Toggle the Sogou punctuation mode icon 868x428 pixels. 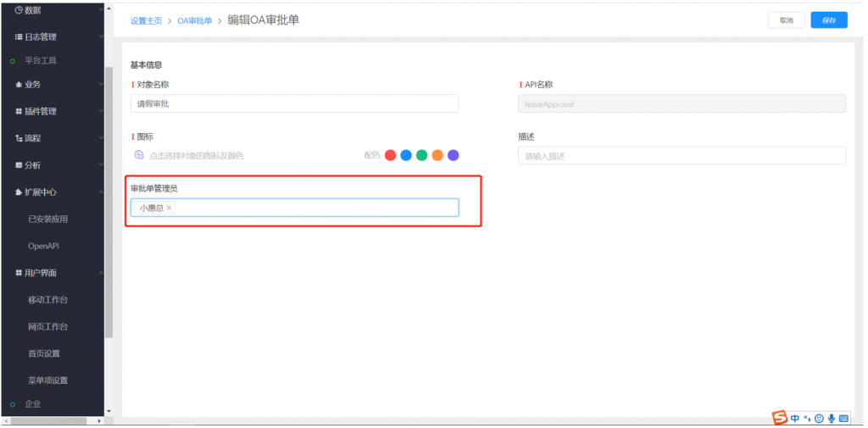tap(807, 419)
